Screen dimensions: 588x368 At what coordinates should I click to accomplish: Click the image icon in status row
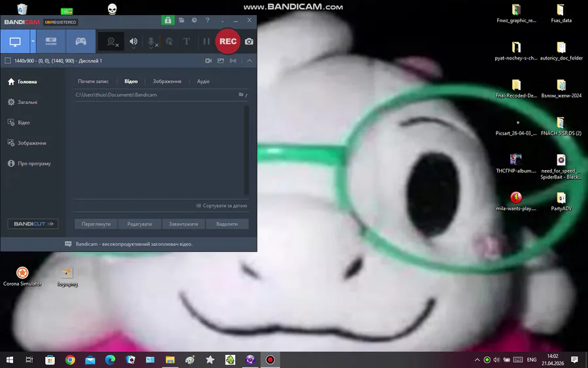(221, 61)
